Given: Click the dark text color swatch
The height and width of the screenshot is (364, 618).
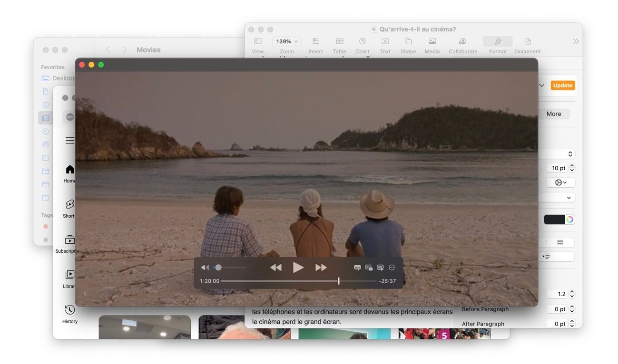Looking at the screenshot, I should [554, 220].
